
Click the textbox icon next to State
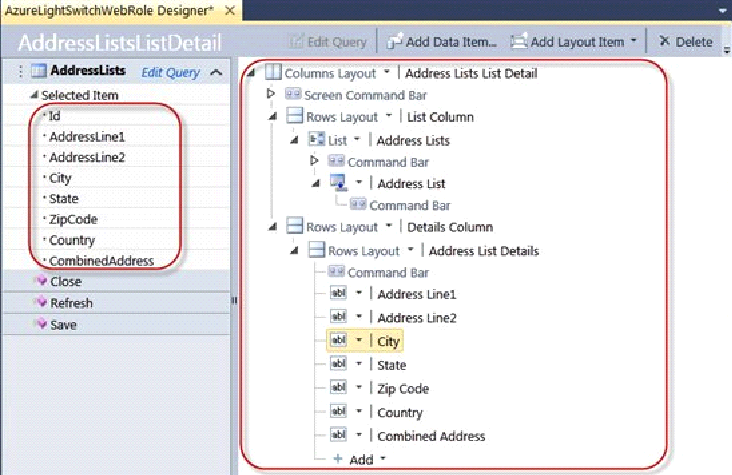pos(338,365)
